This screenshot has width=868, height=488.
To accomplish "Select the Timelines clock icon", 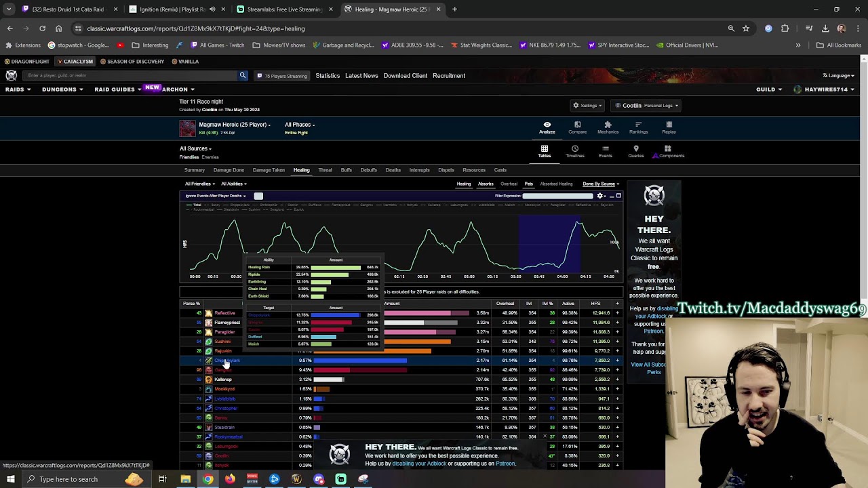I will [x=574, y=148].
